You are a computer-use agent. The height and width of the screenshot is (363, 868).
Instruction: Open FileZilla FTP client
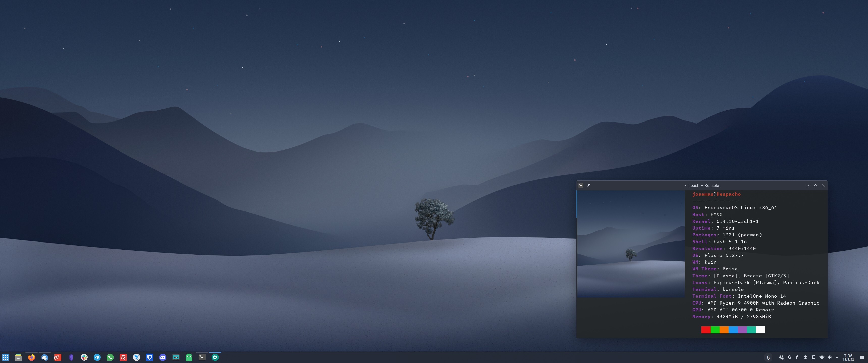pyautogui.click(x=123, y=357)
